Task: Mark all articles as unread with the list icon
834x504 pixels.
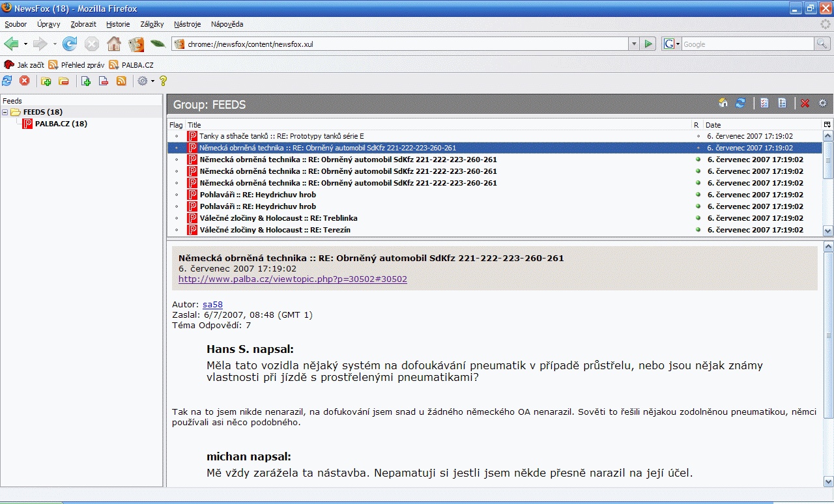Action: point(782,103)
